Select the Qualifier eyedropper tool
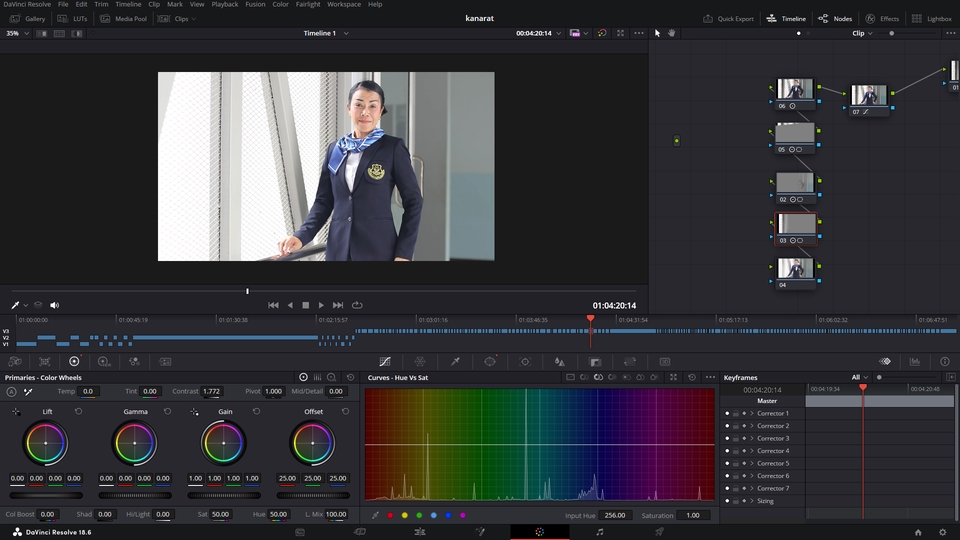Image resolution: width=960 pixels, height=540 pixels. pyautogui.click(x=455, y=361)
